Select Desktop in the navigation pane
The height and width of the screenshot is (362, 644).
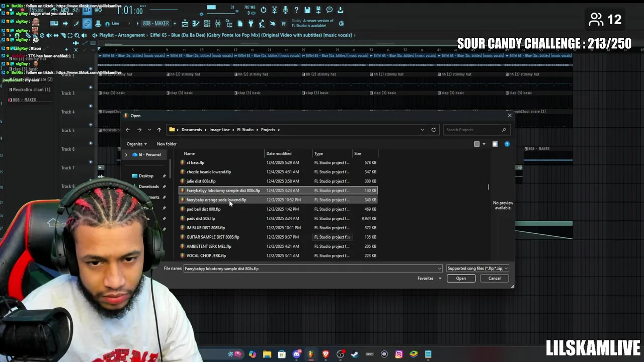pyautogui.click(x=146, y=176)
